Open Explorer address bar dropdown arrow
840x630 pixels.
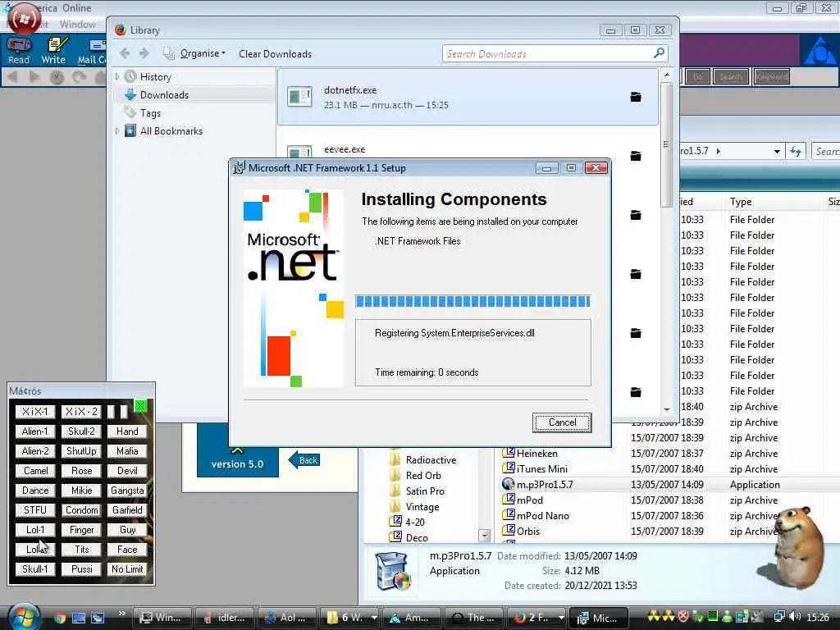click(777, 152)
